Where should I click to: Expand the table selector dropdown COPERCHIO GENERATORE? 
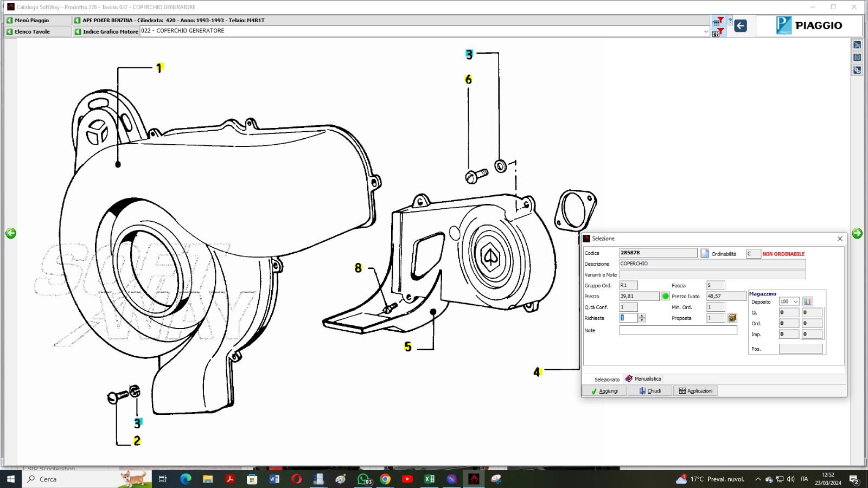706,31
